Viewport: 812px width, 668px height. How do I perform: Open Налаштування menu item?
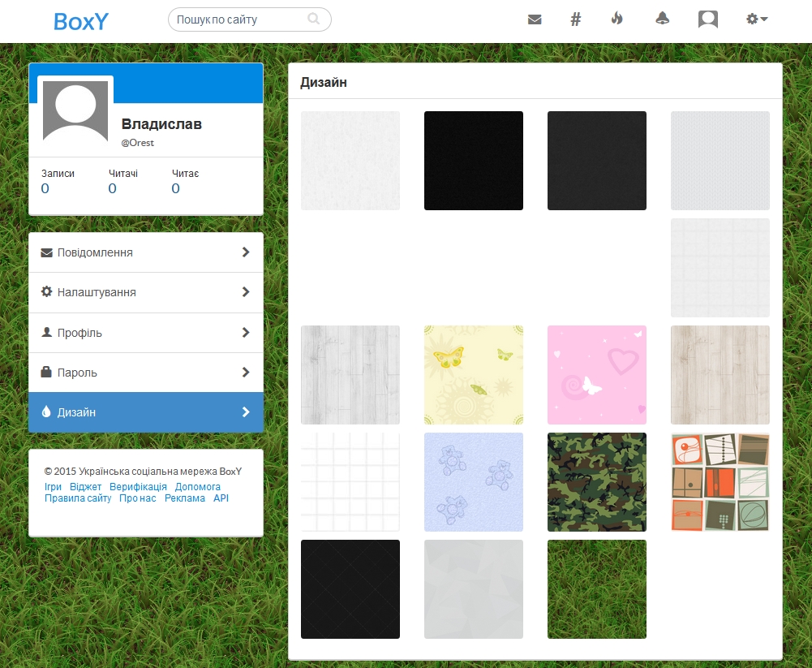pyautogui.click(x=97, y=292)
